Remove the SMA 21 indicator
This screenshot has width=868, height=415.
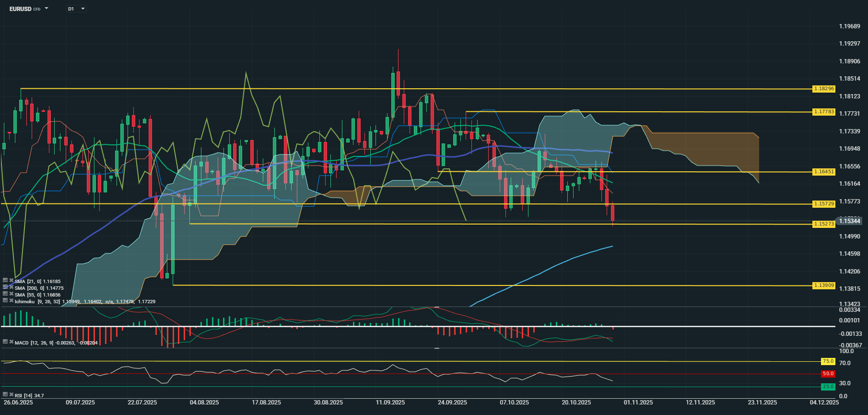(x=11, y=281)
